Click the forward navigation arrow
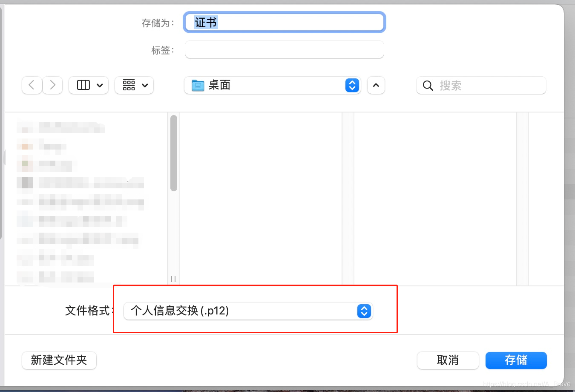 [x=52, y=85]
